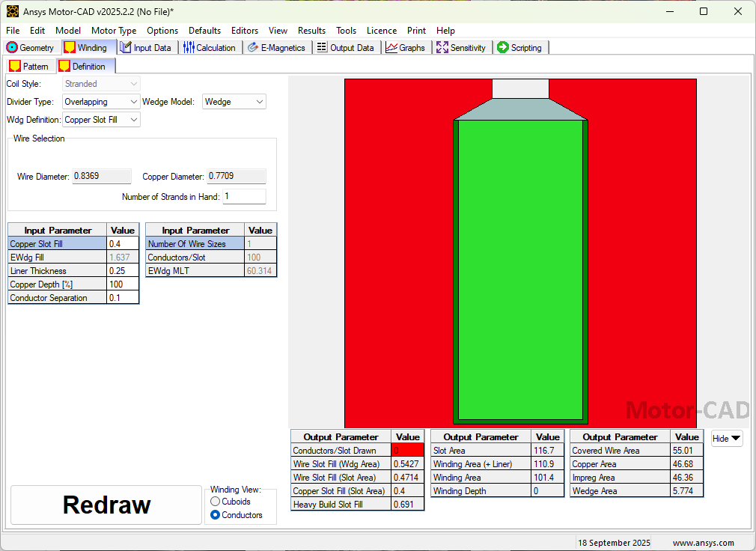
Task: Click the Heavy Build Slot Fill value 0.691
Action: click(407, 505)
